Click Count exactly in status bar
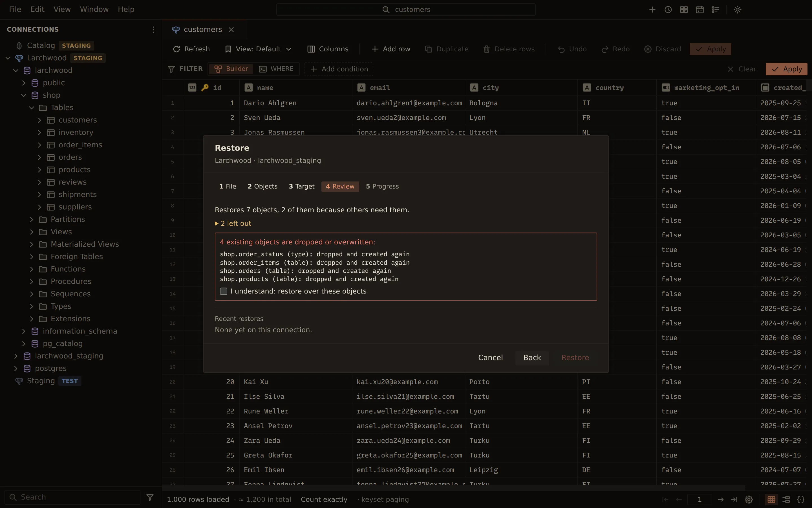Image resolution: width=812 pixels, height=508 pixels. (x=324, y=500)
